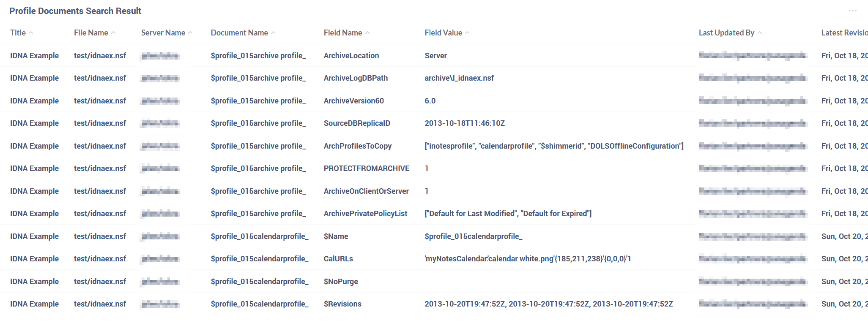The image size is (868, 323).
Task: Sort Field Value using its caret icon
Action: tap(467, 33)
